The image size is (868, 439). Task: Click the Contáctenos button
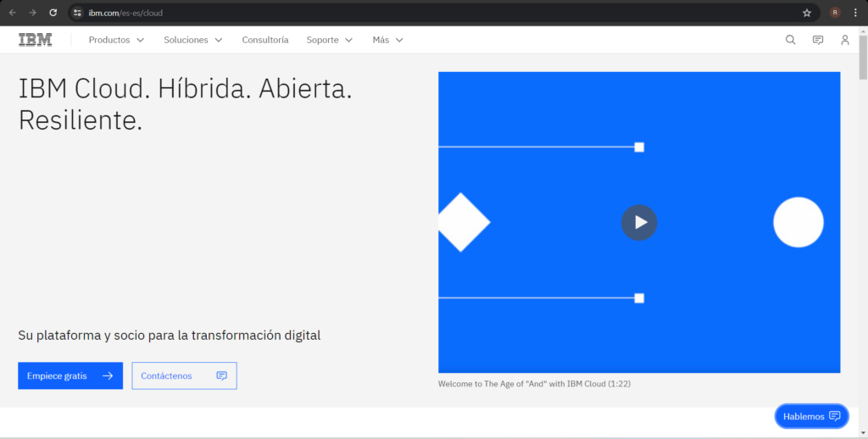coord(184,376)
